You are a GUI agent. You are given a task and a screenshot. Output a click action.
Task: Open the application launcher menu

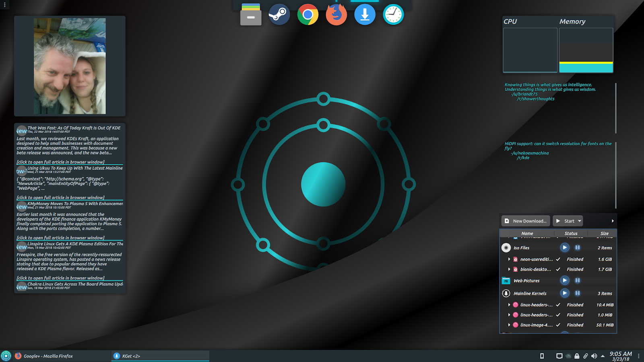pyautogui.click(x=6, y=356)
